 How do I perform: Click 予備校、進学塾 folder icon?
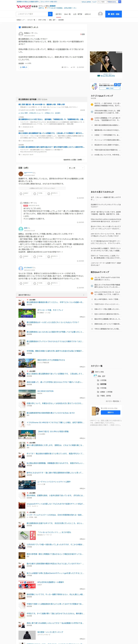point(98,396)
